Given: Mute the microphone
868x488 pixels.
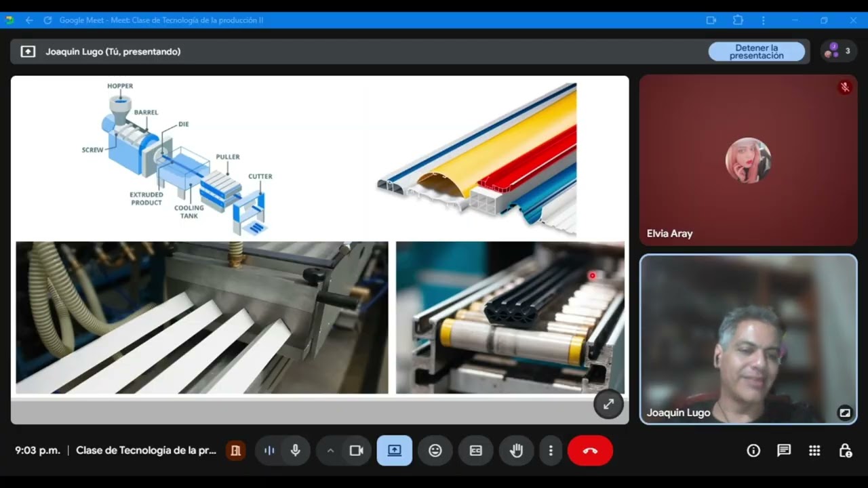Looking at the screenshot, I should (295, 451).
